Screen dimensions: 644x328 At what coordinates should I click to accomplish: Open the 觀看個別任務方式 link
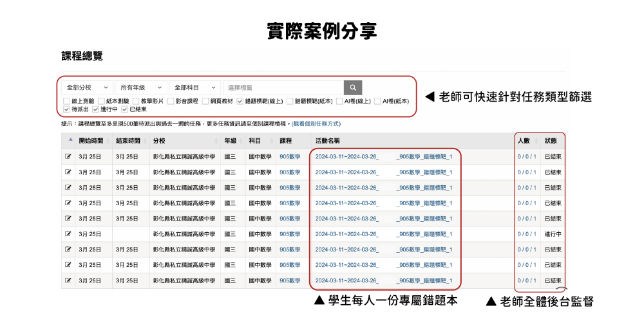[316, 123]
